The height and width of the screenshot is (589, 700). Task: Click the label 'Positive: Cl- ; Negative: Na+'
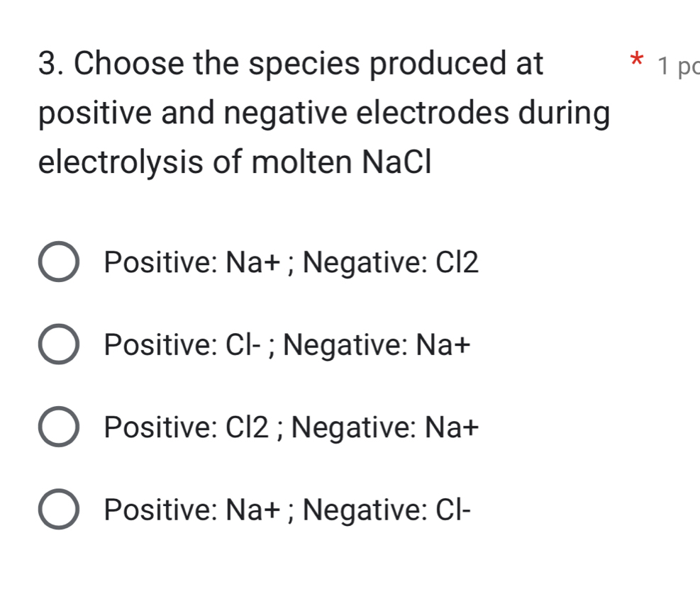[x=287, y=346]
